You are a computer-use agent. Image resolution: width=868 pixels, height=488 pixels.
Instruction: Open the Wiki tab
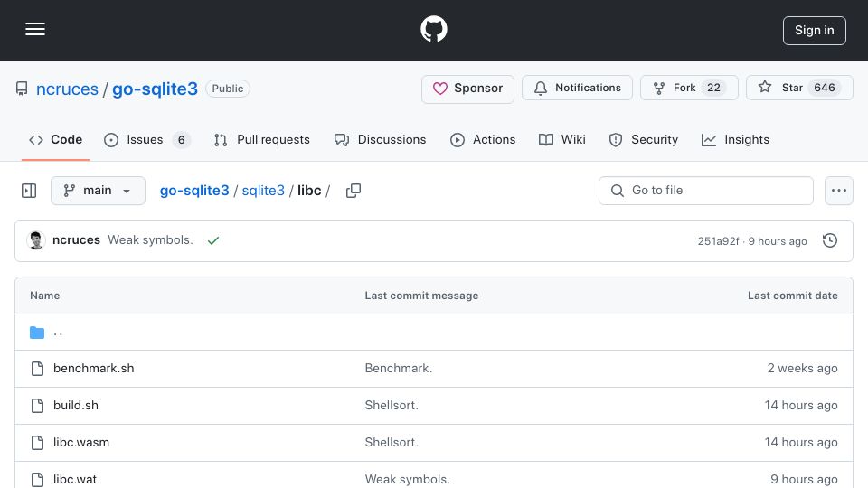561,140
